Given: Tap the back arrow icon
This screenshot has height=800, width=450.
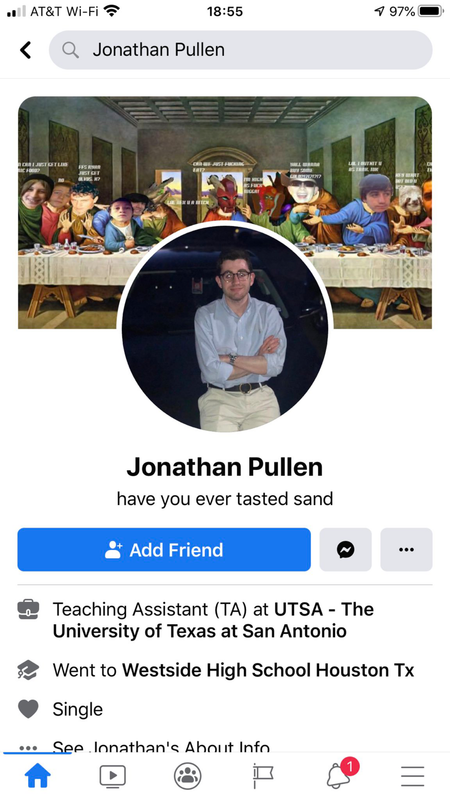Looking at the screenshot, I should (x=26, y=50).
